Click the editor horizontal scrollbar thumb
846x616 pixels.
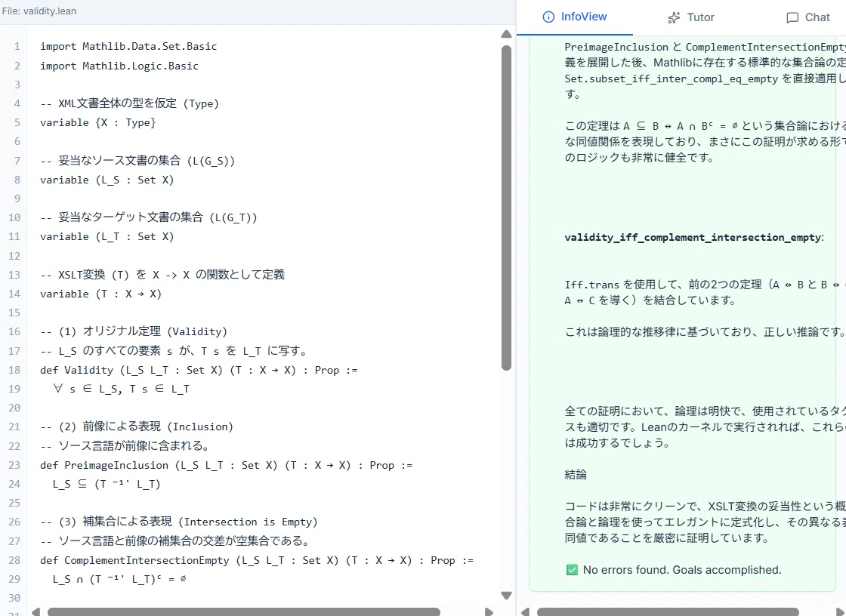pos(243,611)
